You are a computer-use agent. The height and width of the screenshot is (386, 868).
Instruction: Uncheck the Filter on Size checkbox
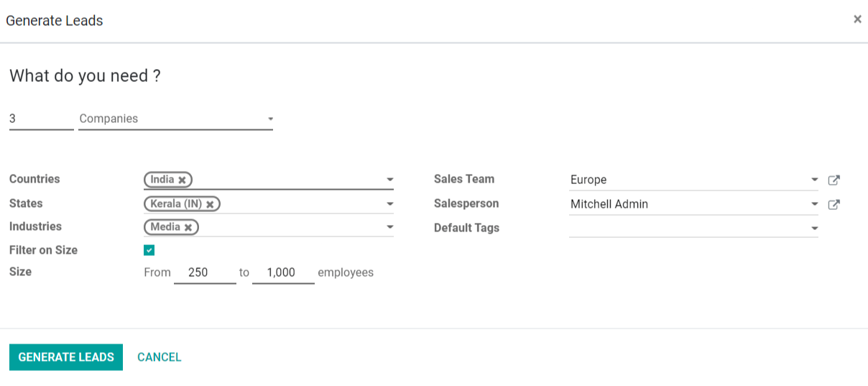(x=149, y=250)
